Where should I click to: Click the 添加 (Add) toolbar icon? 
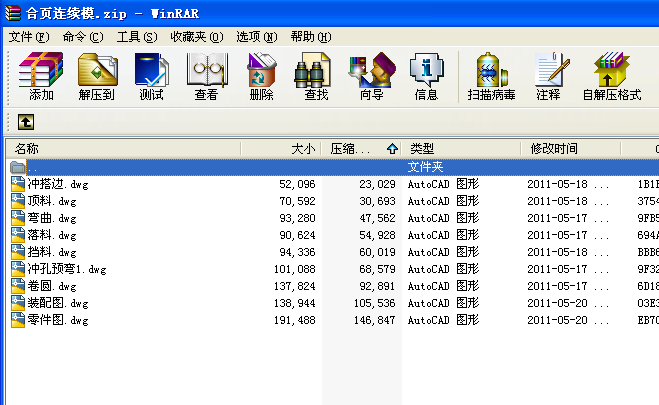[41, 76]
